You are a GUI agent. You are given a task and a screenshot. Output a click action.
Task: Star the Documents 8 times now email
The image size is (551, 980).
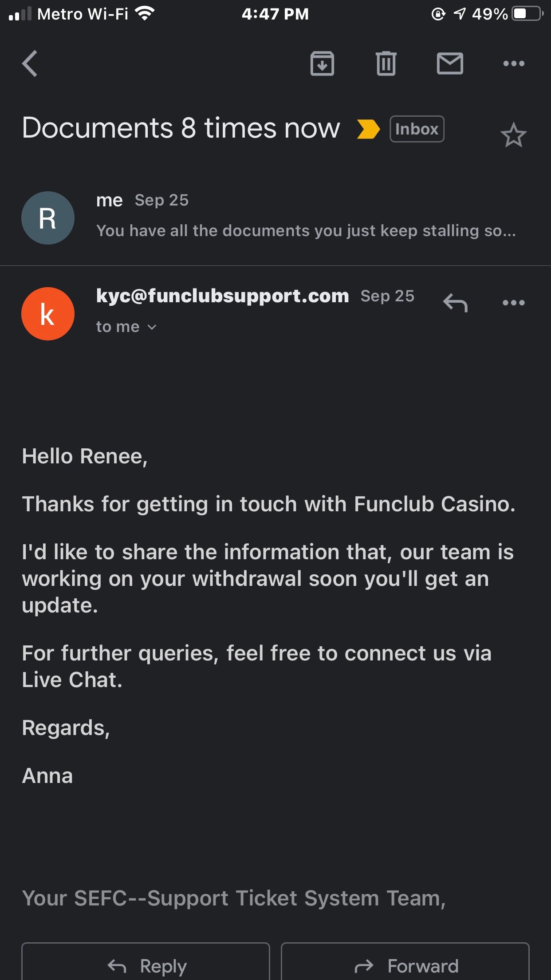pos(513,135)
